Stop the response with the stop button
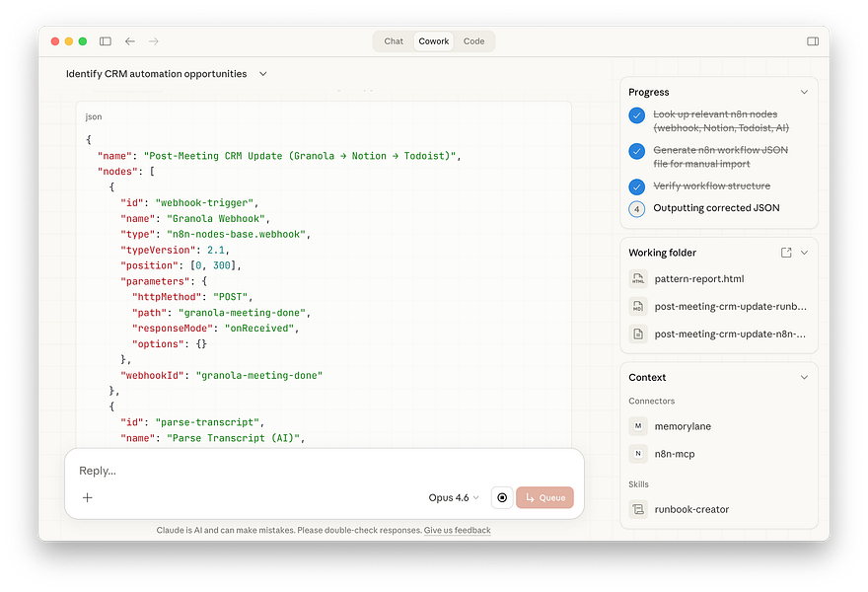Viewport: 868px width, 592px height. (x=502, y=497)
